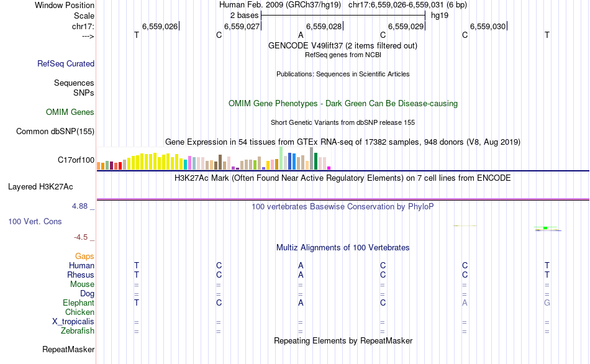Open the RefSeq genes from NCBI track title
The height and width of the screenshot is (364, 590).
click(343, 55)
